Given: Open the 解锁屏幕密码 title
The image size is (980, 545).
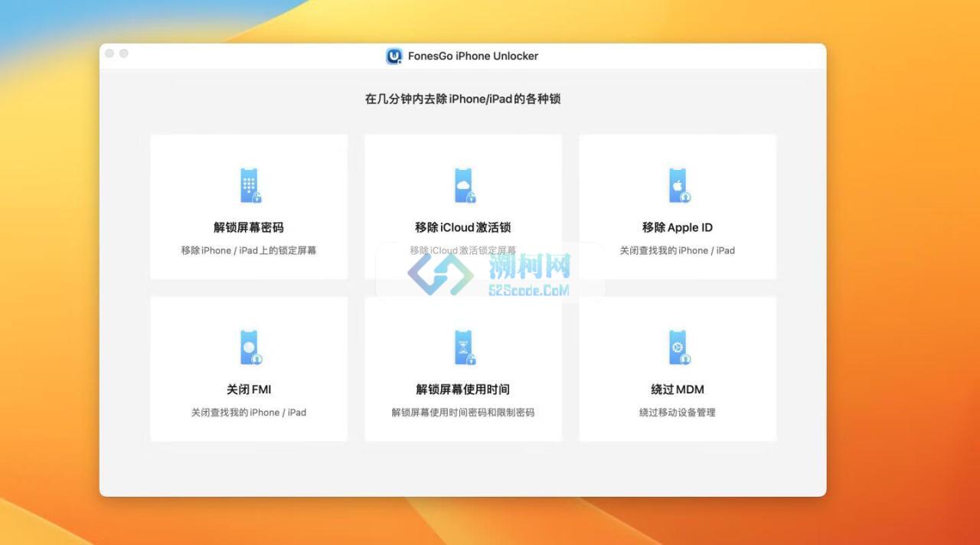Looking at the screenshot, I should 249,227.
